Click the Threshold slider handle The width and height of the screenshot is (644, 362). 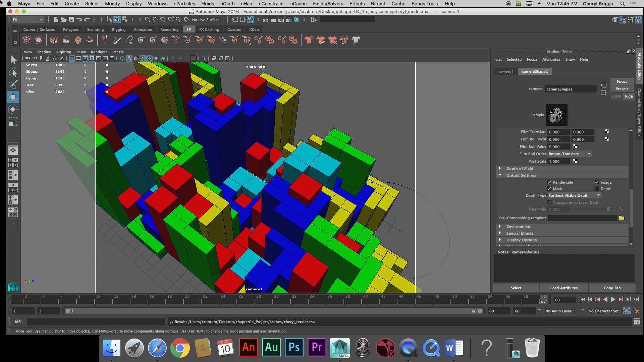click(x=609, y=209)
